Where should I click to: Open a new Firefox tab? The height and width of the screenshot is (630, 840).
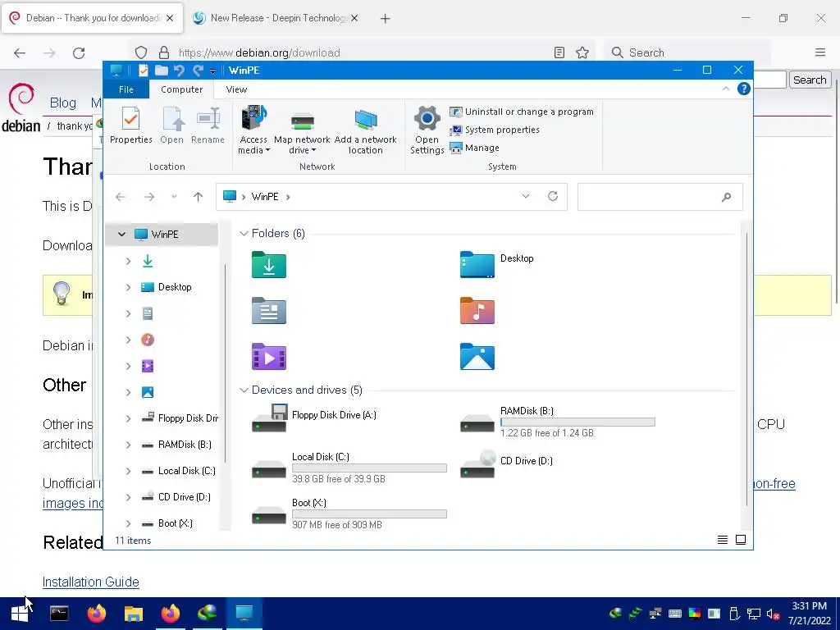coord(386,19)
